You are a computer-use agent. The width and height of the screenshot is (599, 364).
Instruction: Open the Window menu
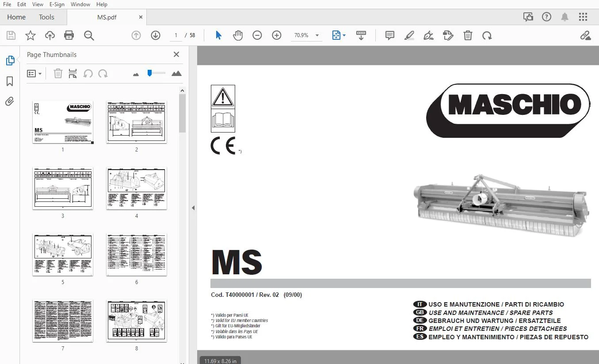(x=80, y=4)
